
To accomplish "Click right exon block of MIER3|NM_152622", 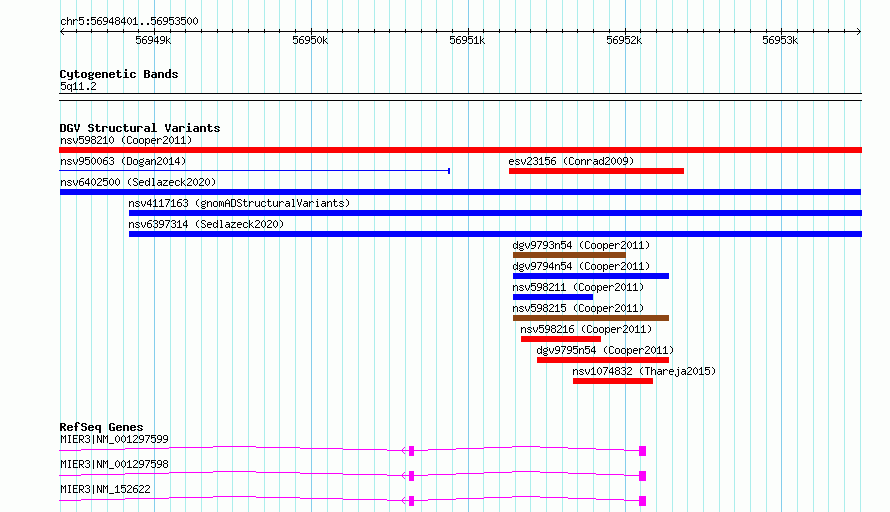I will coord(643,501).
